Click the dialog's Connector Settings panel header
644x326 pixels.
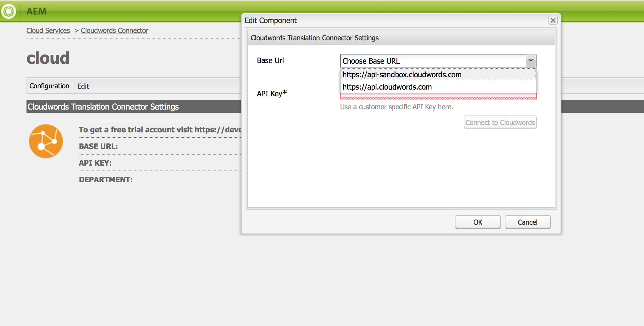[x=401, y=38]
